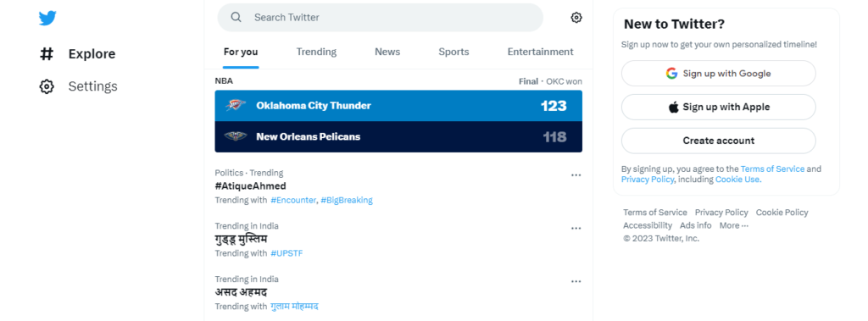This screenshot has height=321, width=868.
Task: Sign up with Google button
Action: coord(719,73)
